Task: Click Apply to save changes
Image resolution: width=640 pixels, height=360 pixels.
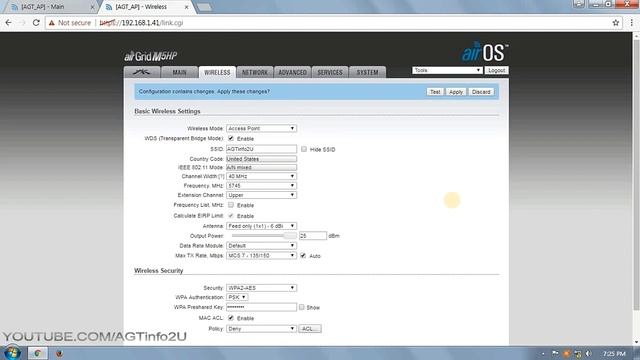Action: pyautogui.click(x=456, y=92)
